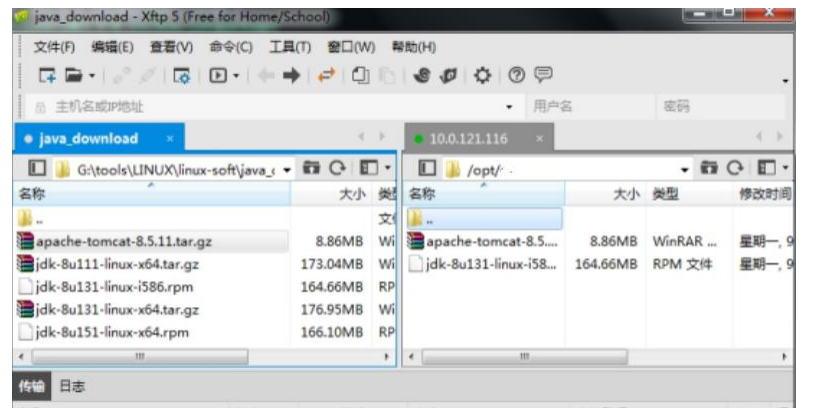Refresh the remote file pane
This screenshot has width=815, height=416.
[735, 168]
